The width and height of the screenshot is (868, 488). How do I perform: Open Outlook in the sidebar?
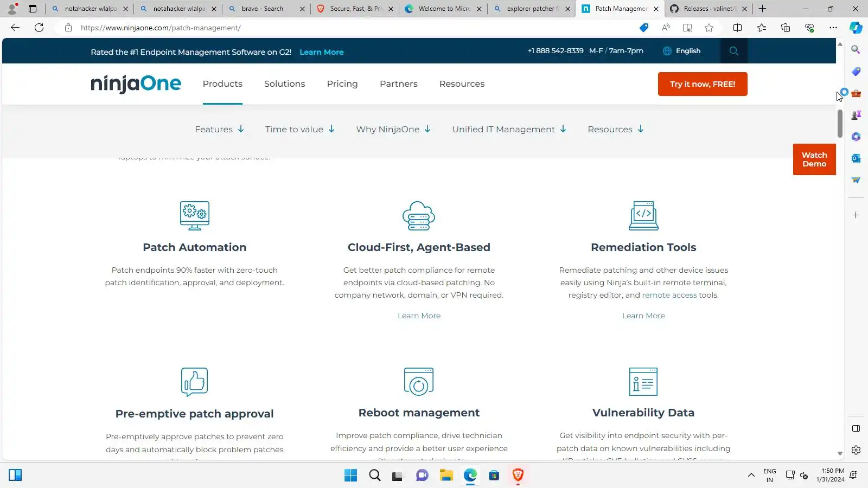pyautogui.click(x=856, y=158)
